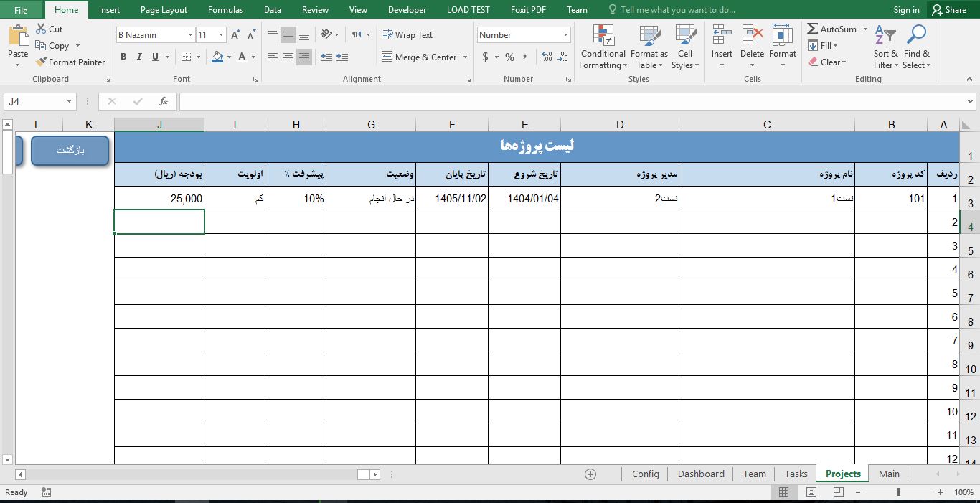Decrease font size with small A icon
The width and height of the screenshot is (980, 503).
250,35
